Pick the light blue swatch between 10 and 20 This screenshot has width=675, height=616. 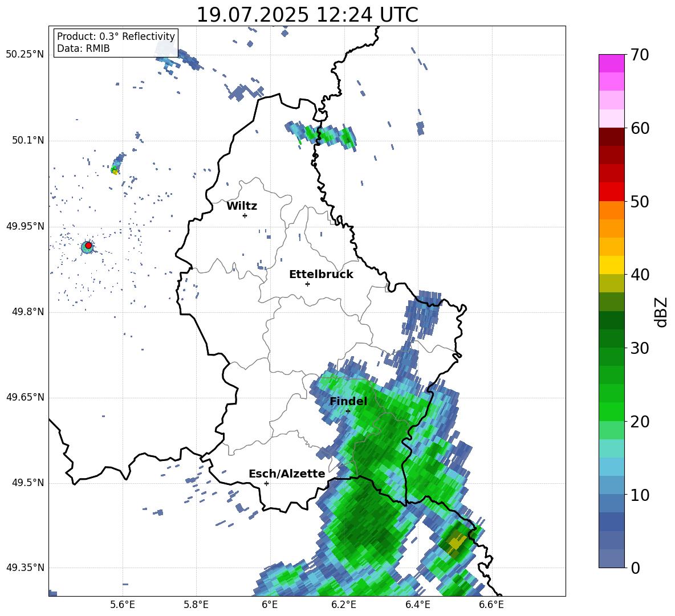(611, 467)
